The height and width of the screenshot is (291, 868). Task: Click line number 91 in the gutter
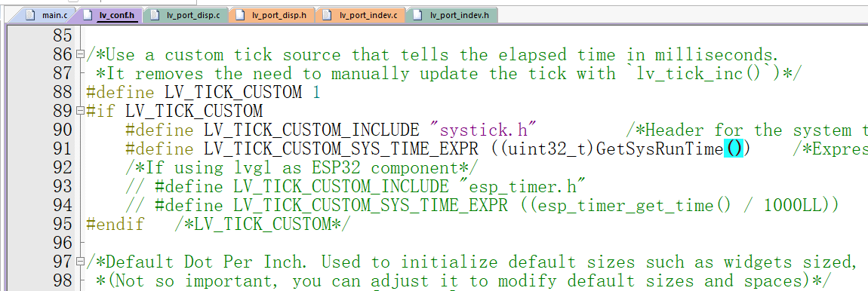click(63, 149)
